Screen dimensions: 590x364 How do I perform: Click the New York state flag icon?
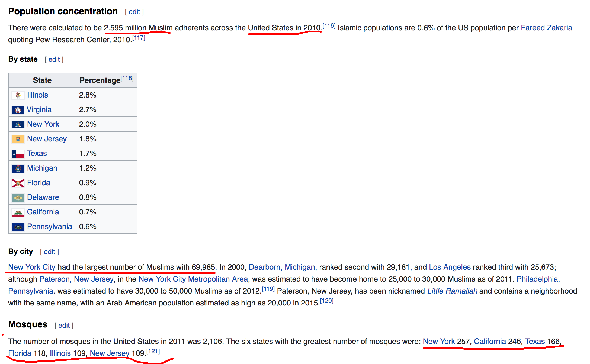18,125
